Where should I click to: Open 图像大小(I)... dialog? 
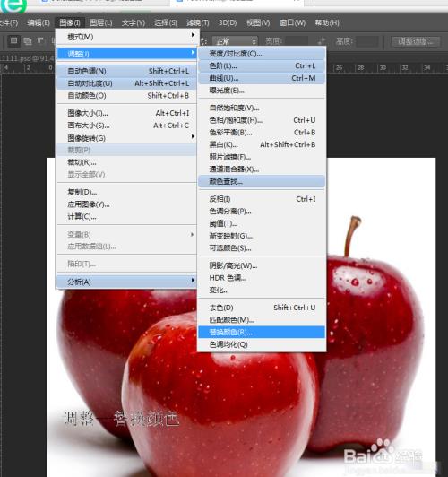click(127, 113)
